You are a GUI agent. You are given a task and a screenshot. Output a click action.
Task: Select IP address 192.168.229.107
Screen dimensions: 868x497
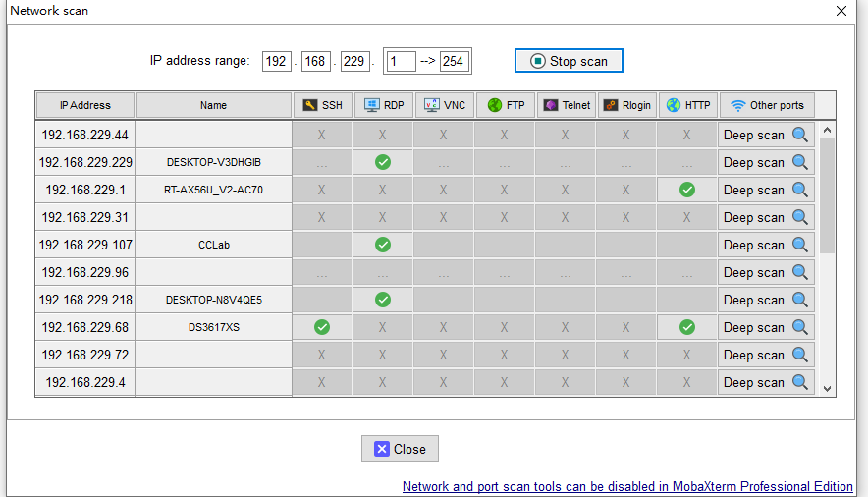85,245
